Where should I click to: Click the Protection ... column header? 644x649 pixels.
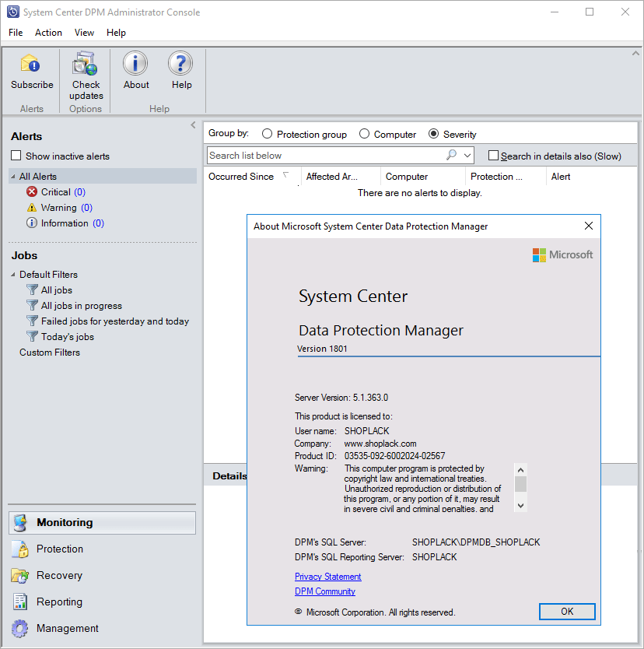click(506, 177)
